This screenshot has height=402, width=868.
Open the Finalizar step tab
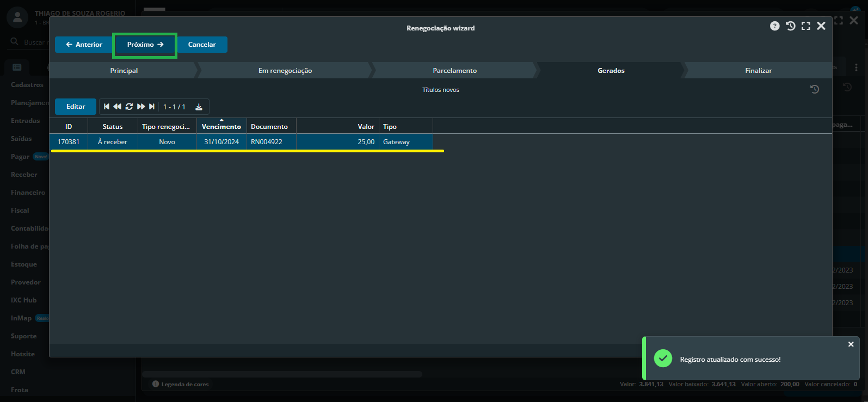coord(758,71)
